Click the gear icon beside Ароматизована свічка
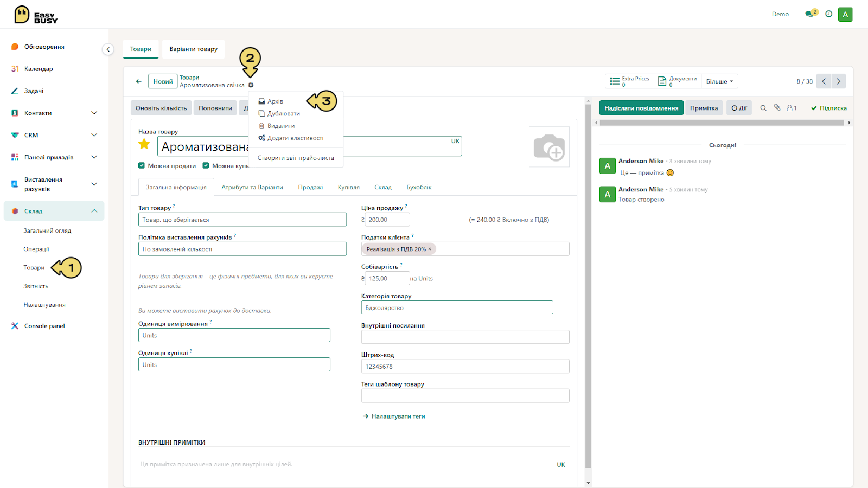 point(251,85)
